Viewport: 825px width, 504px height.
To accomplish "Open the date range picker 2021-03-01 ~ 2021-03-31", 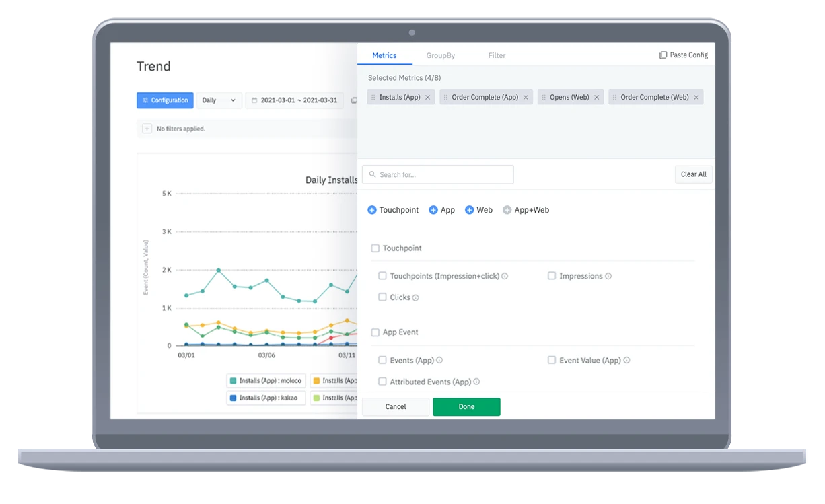I will pyautogui.click(x=294, y=100).
